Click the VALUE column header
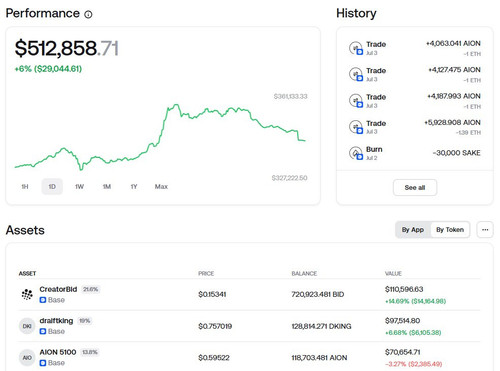The height and width of the screenshot is (371, 500). click(x=393, y=274)
